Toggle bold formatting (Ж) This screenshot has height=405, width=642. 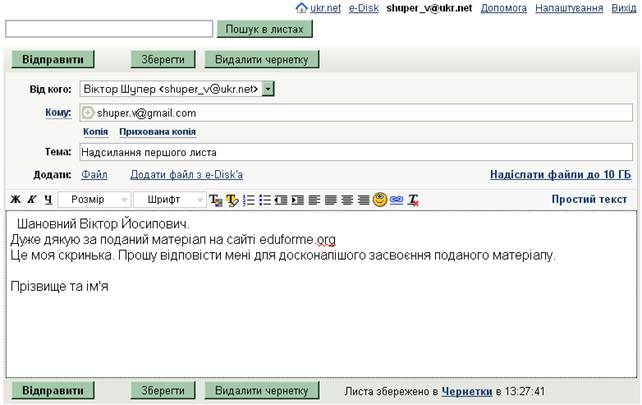click(16, 199)
